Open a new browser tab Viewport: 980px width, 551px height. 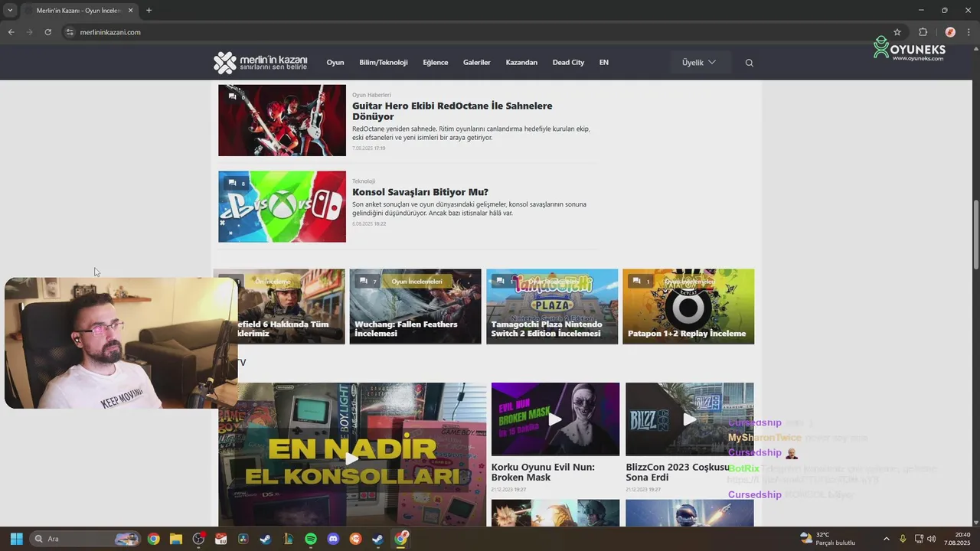click(149, 11)
